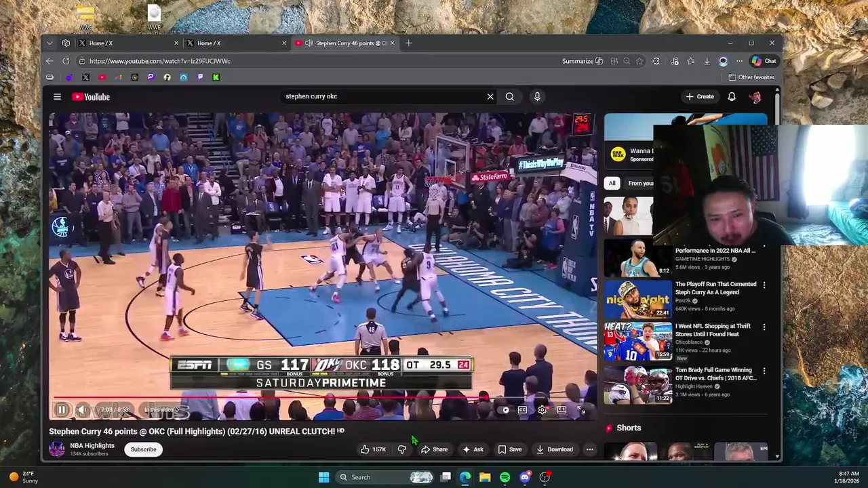The height and width of the screenshot is (488, 868).
Task: Open the Windows Start menu
Action: [323, 477]
